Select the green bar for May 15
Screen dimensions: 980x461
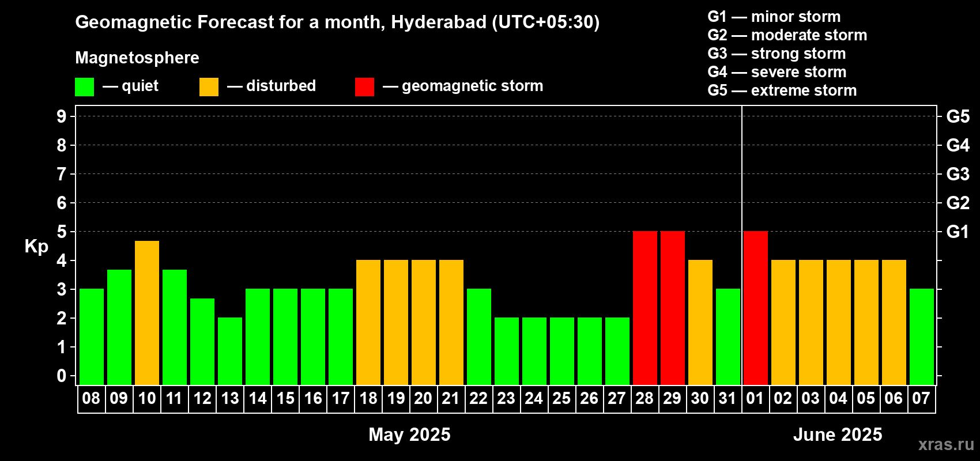click(x=285, y=337)
